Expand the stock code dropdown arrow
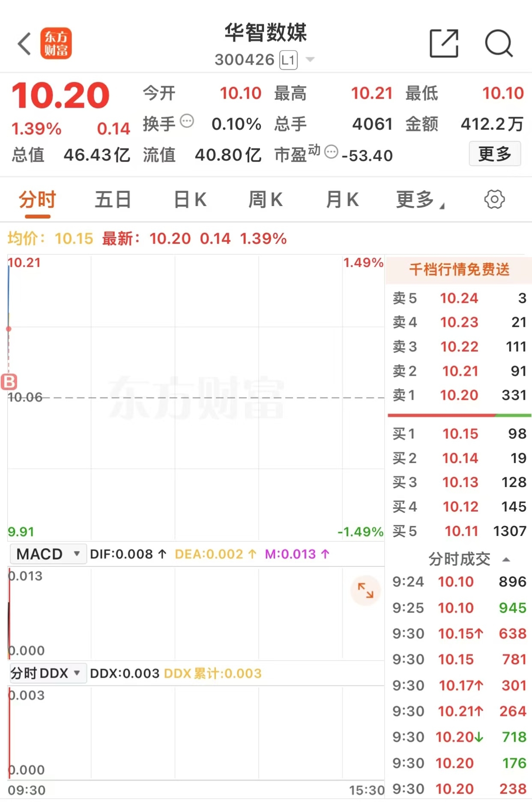Screen dimensions: 532x802 tap(310, 60)
